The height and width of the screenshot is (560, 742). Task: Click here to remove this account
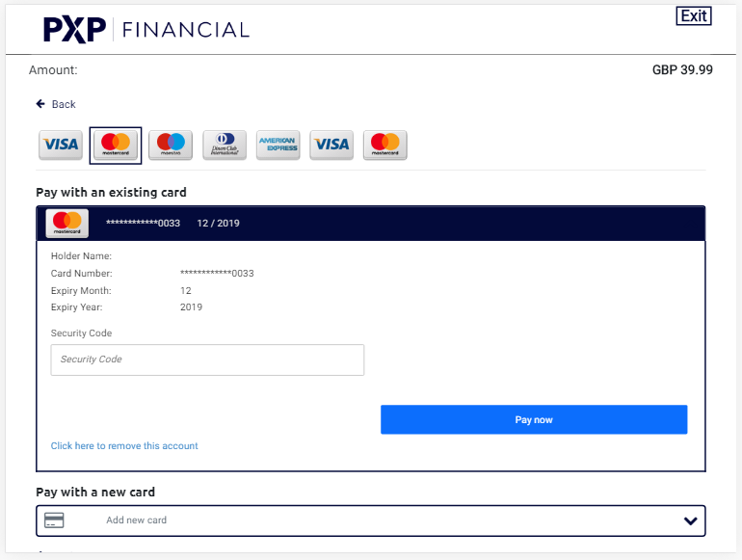coord(124,446)
